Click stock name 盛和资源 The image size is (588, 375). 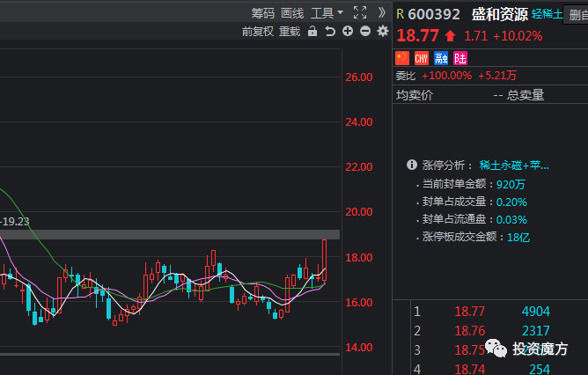tap(499, 15)
